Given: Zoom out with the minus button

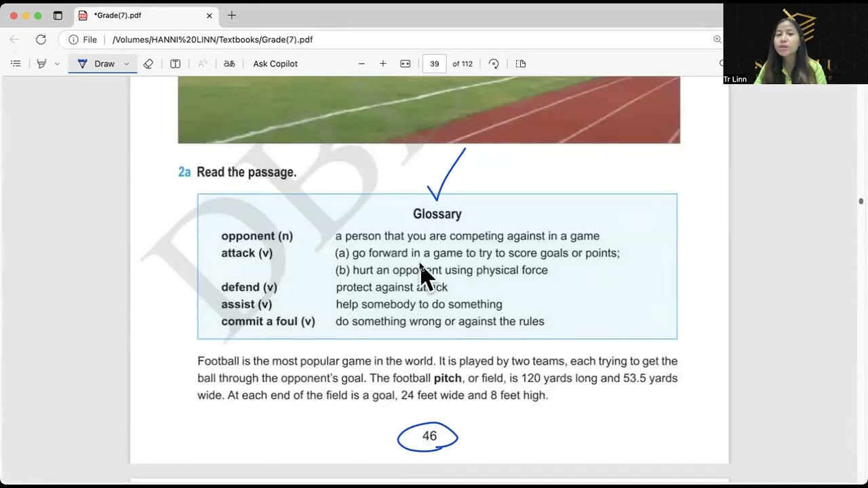Looking at the screenshot, I should [361, 64].
